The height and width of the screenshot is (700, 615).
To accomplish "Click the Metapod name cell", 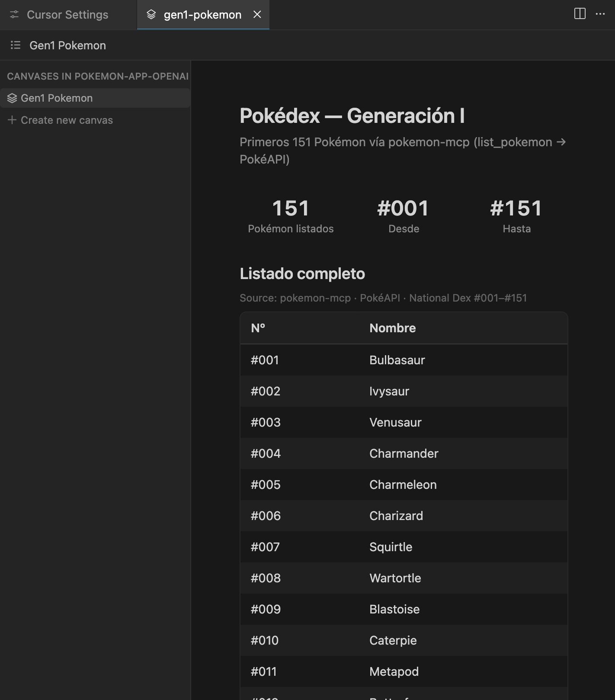I will (x=394, y=671).
